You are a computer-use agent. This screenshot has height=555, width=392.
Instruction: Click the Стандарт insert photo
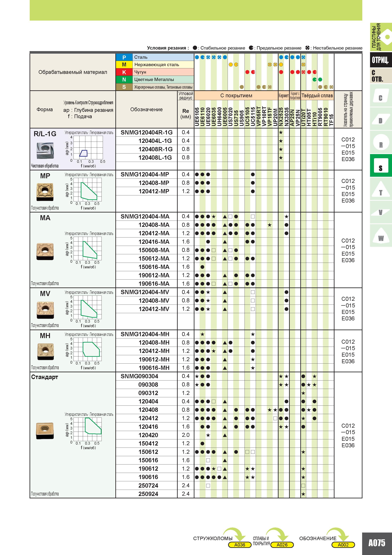45,431
